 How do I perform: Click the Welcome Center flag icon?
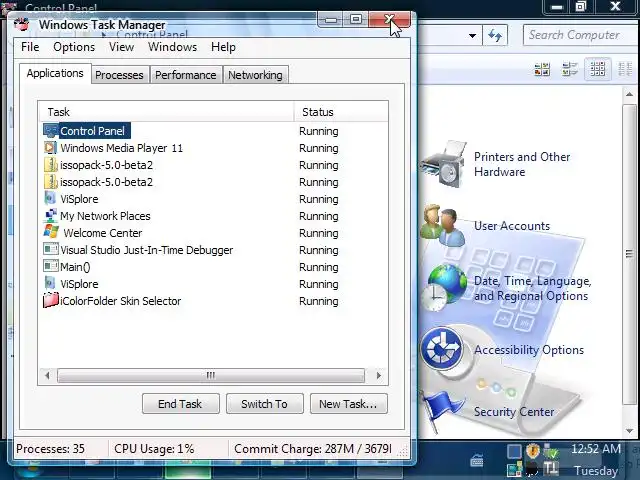tap(51, 232)
